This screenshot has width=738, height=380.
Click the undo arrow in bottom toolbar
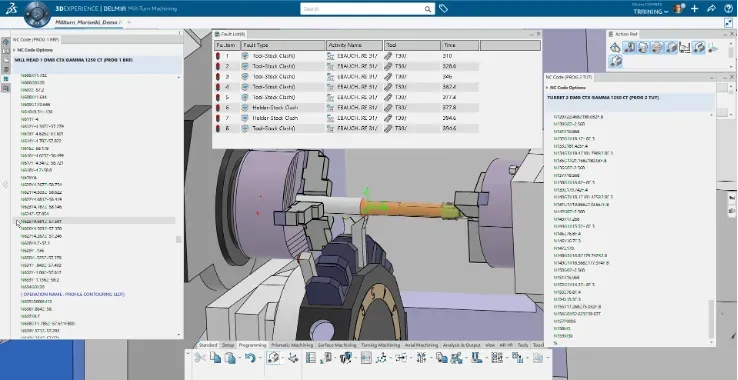[x=249, y=358]
